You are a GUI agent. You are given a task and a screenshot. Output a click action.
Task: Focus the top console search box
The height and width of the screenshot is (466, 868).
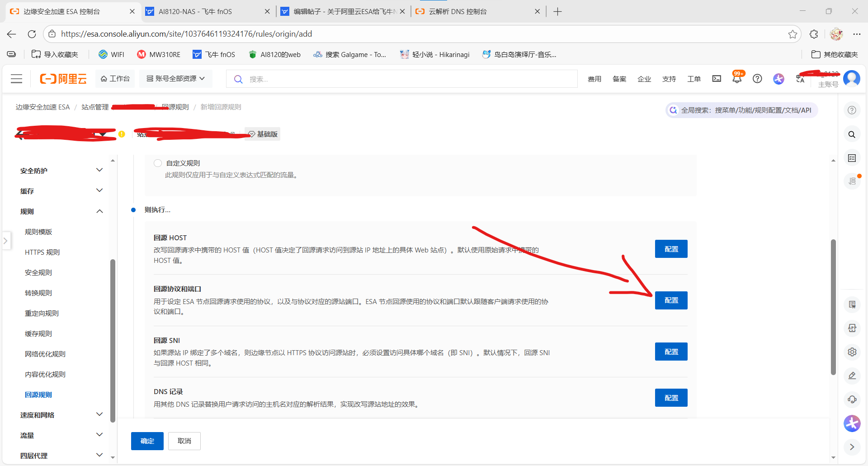pos(402,79)
